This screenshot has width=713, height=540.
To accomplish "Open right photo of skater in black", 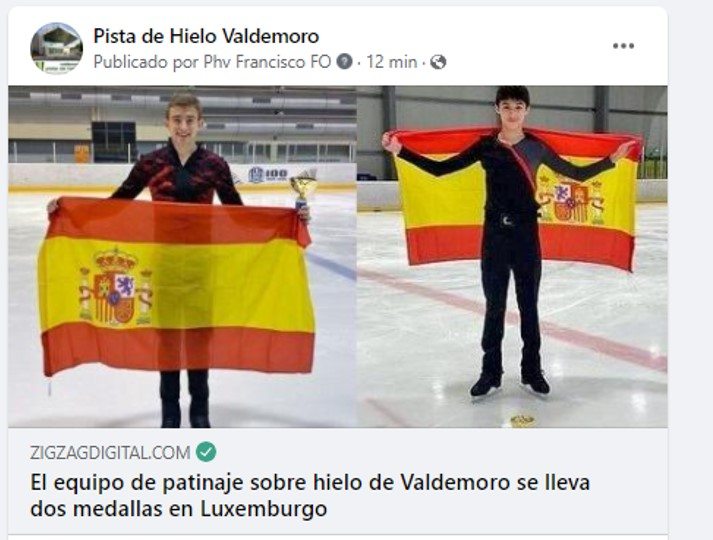I will pos(512,256).
